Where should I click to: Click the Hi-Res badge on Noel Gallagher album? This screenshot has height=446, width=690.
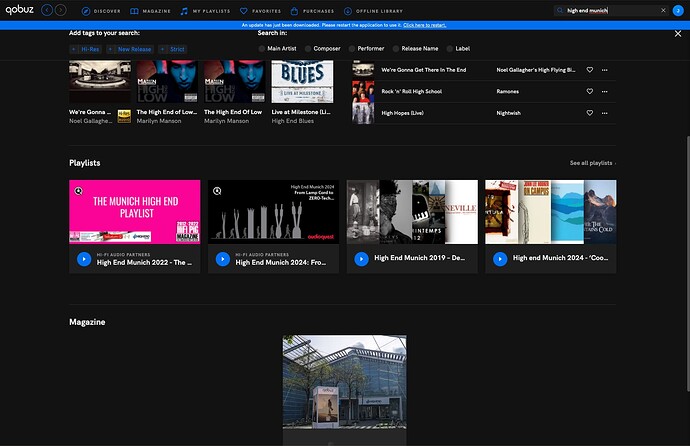pyautogui.click(x=124, y=116)
